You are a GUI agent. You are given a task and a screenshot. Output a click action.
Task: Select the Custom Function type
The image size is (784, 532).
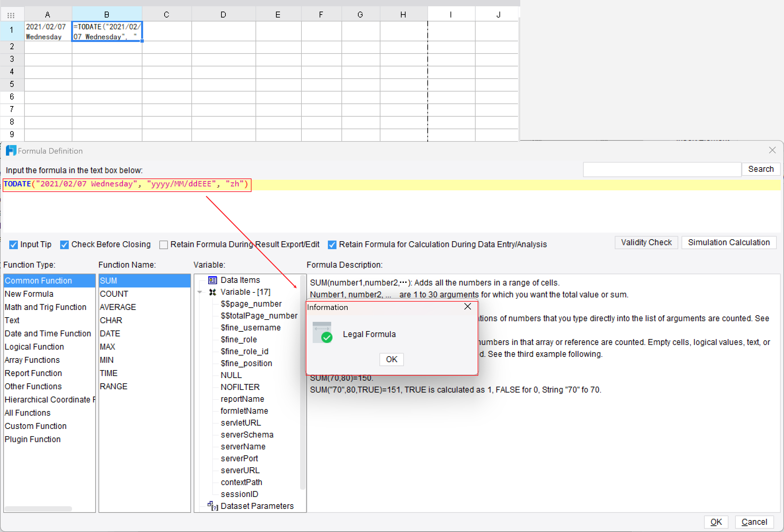pos(49,426)
